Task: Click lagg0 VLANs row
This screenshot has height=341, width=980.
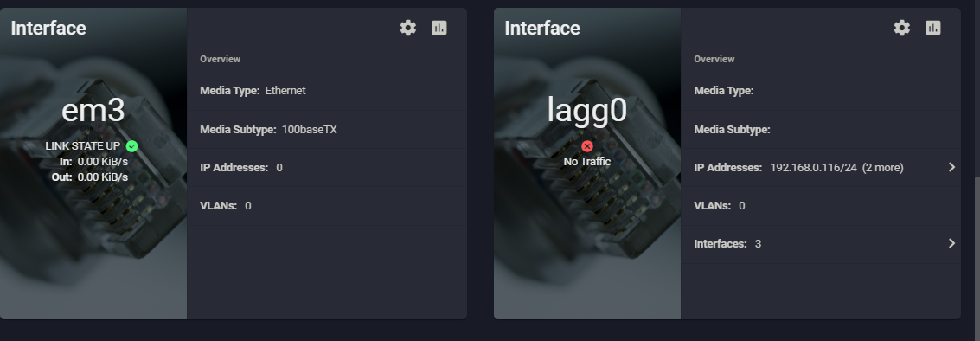Action: tap(821, 206)
